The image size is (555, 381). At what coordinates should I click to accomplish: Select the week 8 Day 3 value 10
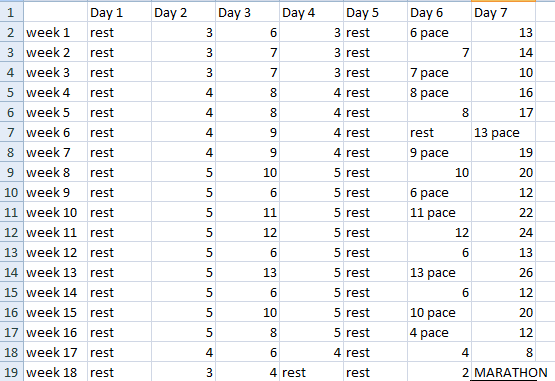coord(247,172)
